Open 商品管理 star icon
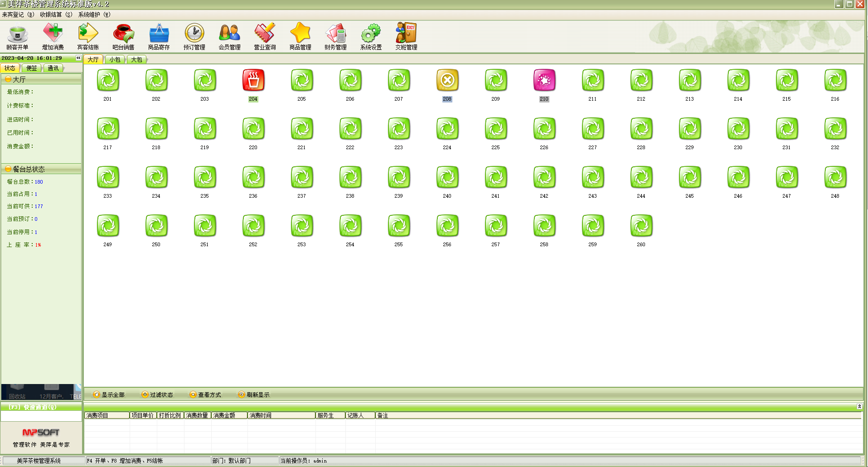Image resolution: width=868 pixels, height=467 pixels. click(300, 37)
